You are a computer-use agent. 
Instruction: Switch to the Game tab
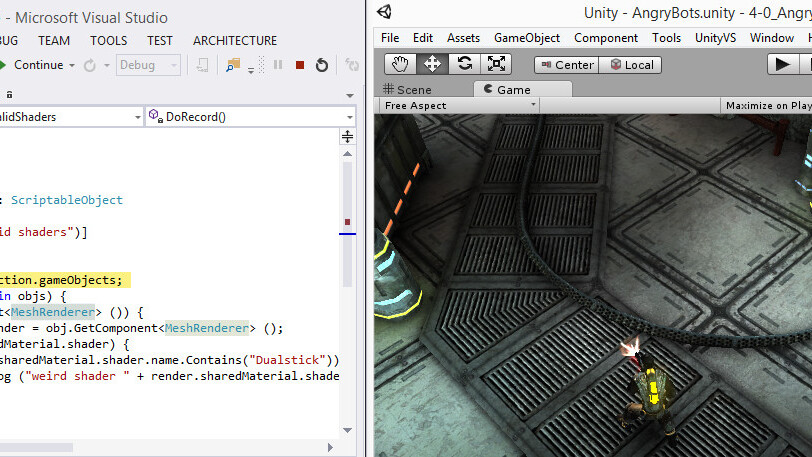pyautogui.click(x=523, y=90)
